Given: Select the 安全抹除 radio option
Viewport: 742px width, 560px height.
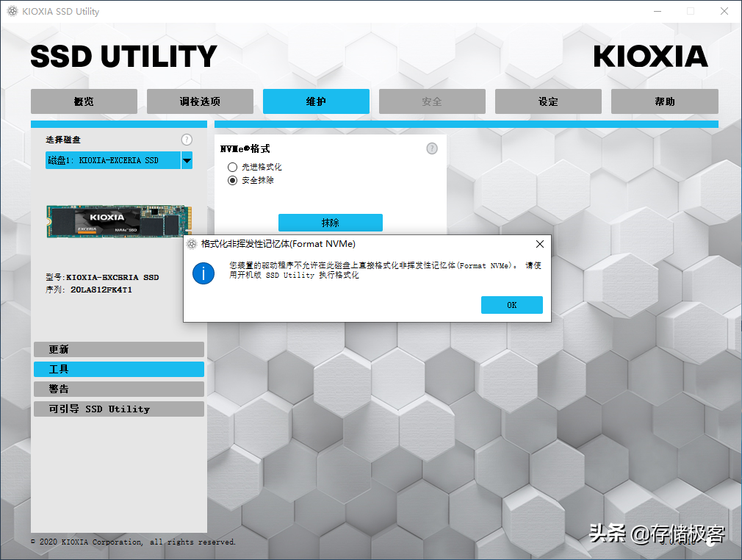Looking at the screenshot, I should coord(232,180).
